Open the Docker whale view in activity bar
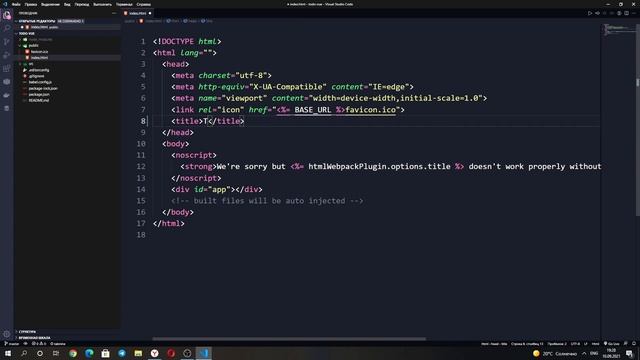This screenshot has height=360, width=640. click(7, 95)
